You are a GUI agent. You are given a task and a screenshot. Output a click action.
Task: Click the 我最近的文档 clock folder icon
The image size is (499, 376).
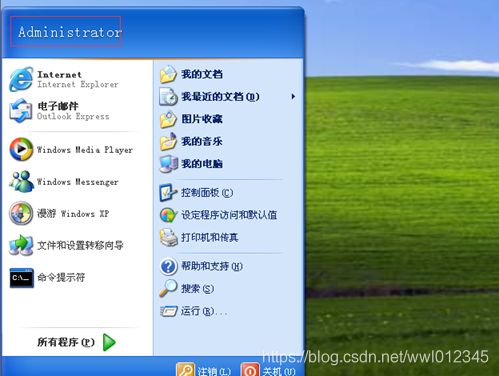tap(168, 97)
